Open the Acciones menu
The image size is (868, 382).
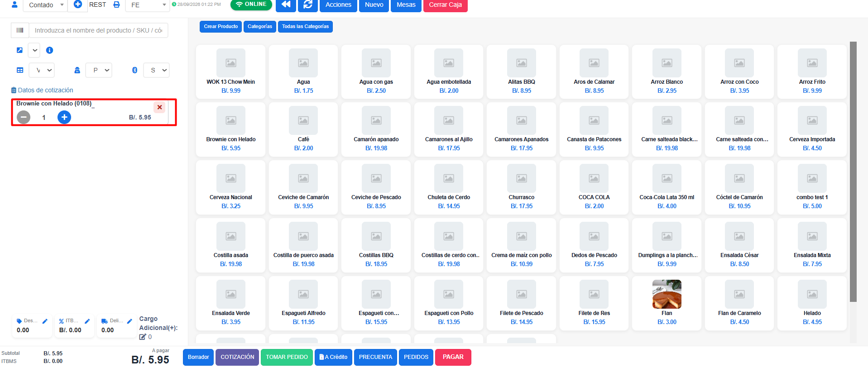338,5
